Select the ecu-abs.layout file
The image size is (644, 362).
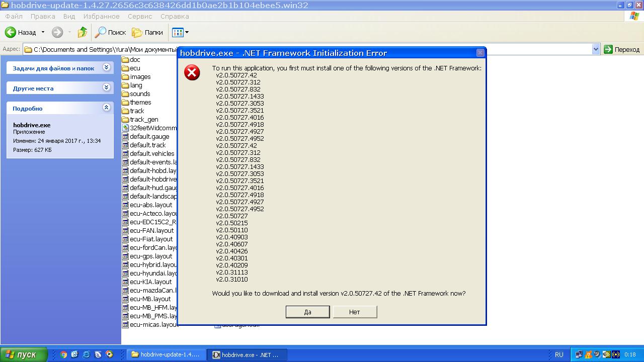(147, 205)
